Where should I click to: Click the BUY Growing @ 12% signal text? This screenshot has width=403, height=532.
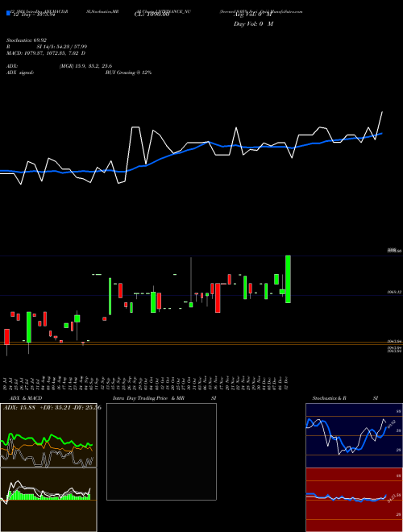point(128,73)
